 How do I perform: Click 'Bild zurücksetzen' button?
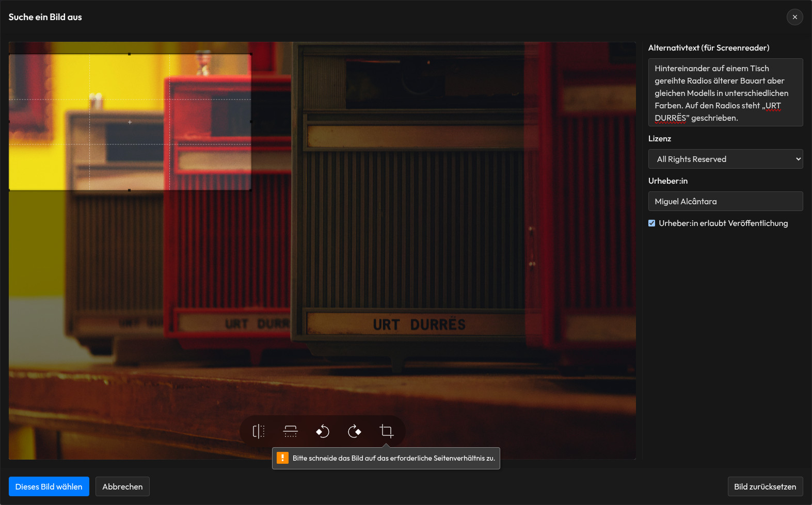[x=765, y=486]
